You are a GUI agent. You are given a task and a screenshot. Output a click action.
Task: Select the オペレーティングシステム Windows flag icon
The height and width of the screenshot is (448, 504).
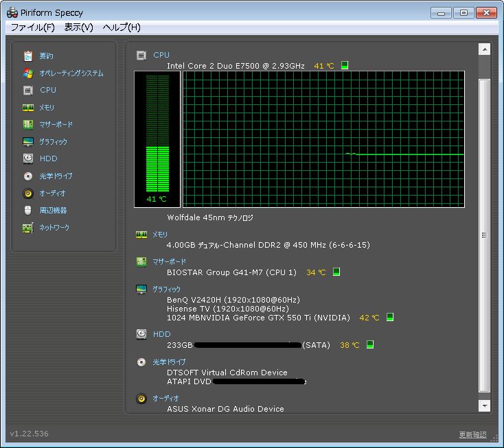(28, 73)
